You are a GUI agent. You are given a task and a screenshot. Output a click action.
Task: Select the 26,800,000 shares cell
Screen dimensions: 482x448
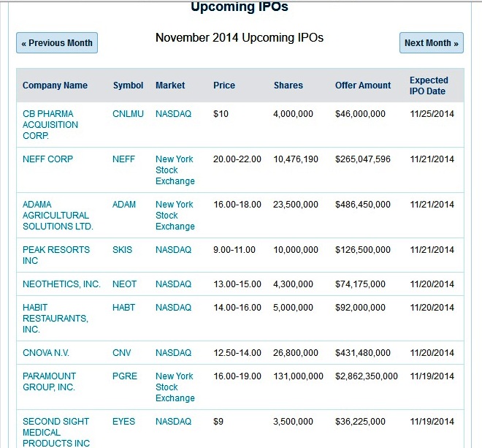point(296,352)
